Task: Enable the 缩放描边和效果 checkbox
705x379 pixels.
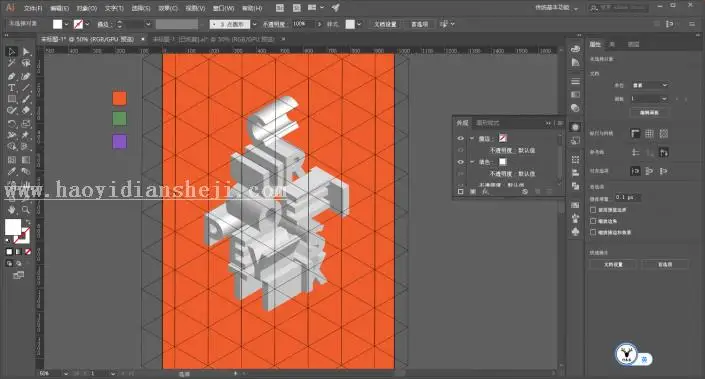Action: (593, 232)
